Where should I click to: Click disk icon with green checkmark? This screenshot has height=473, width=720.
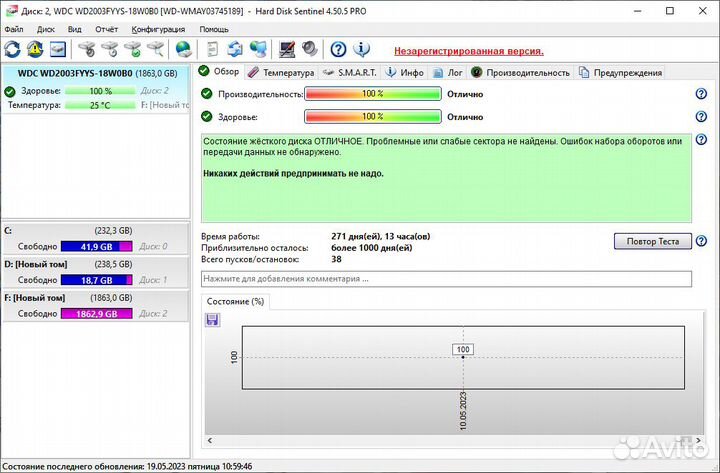(133, 49)
